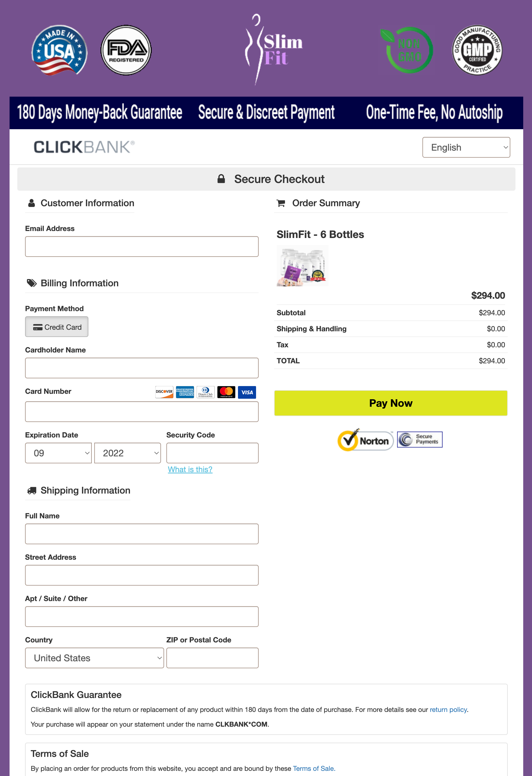This screenshot has height=776, width=532.
Task: Open the return policy link
Action: coord(449,710)
